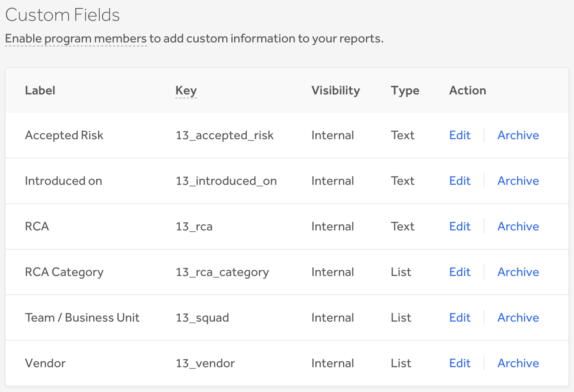The image size is (574, 392).
Task: Select the 13_squad key text
Action: [202, 318]
